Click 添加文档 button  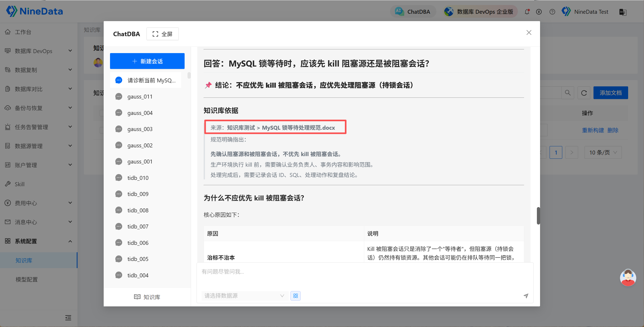(611, 93)
